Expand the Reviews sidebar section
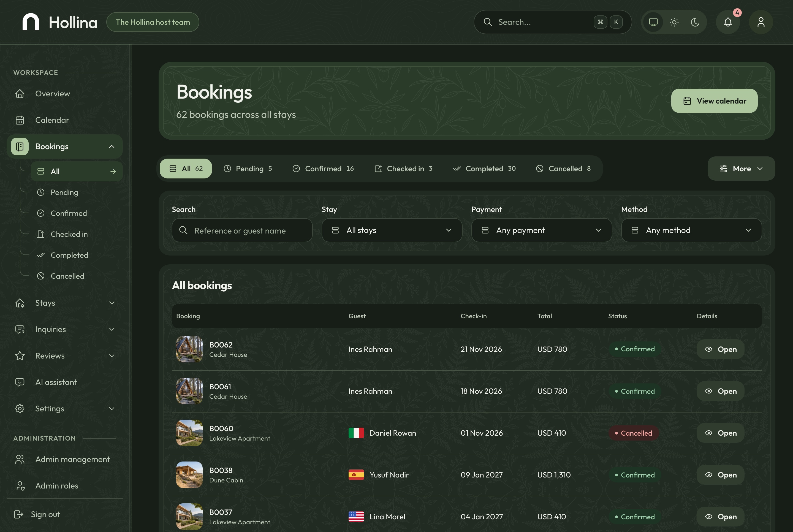This screenshot has width=793, height=532. point(112,356)
